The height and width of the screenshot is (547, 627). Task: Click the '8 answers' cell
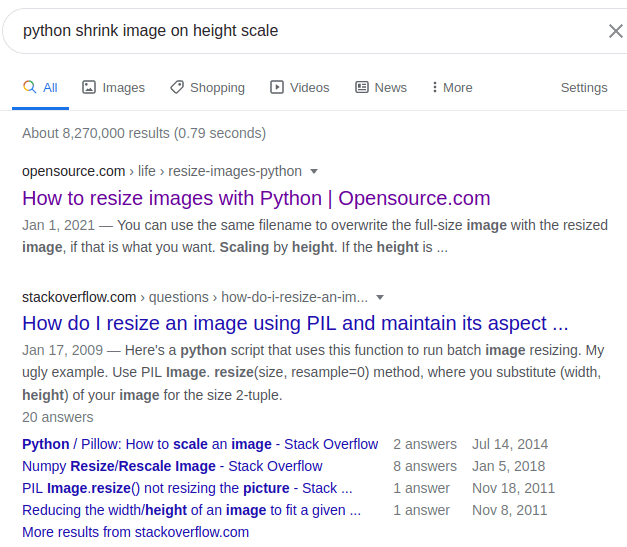pos(425,466)
